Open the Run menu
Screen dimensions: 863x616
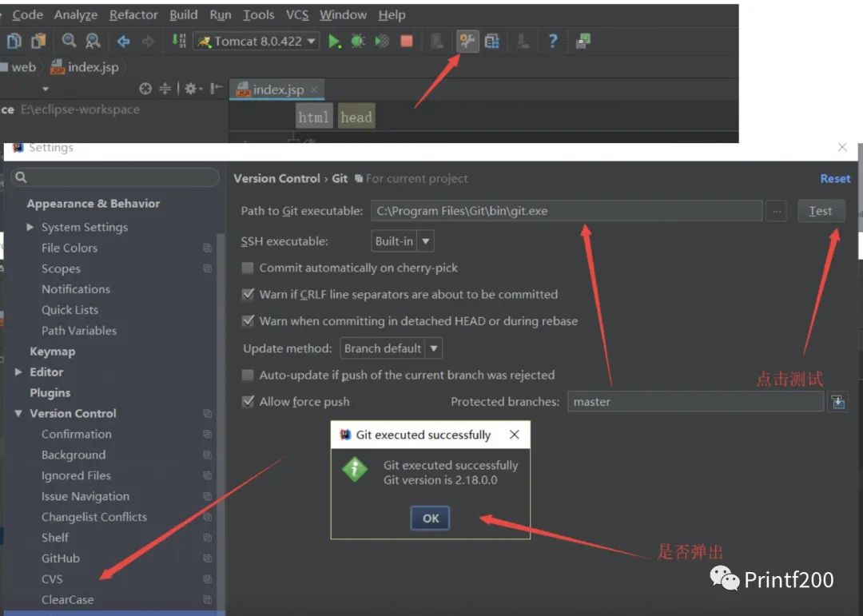click(221, 15)
